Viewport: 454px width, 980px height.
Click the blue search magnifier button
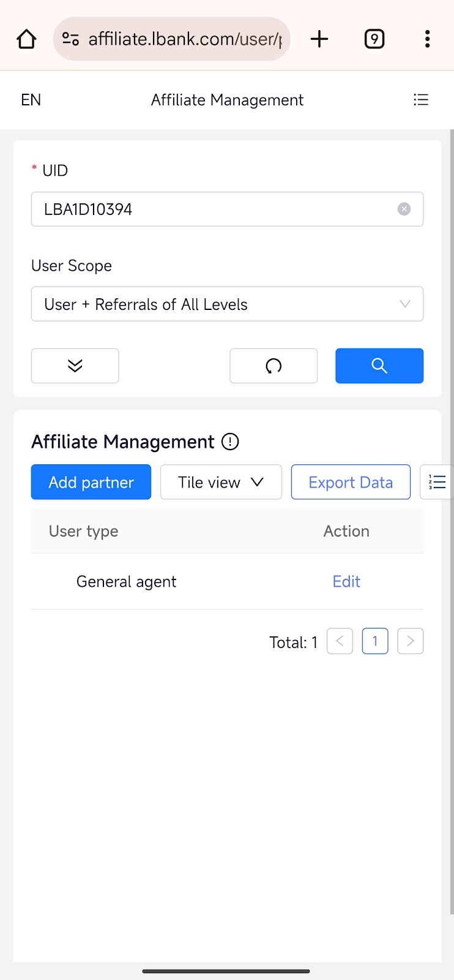tap(379, 366)
